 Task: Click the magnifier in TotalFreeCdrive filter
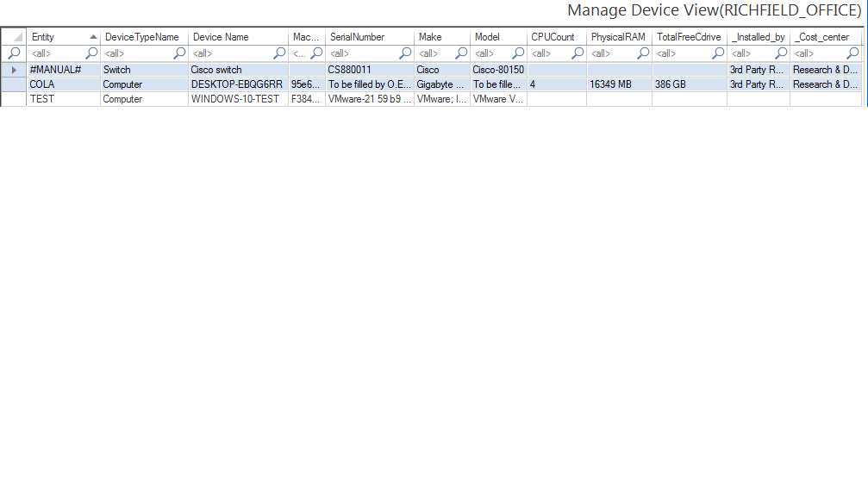pyautogui.click(x=717, y=53)
